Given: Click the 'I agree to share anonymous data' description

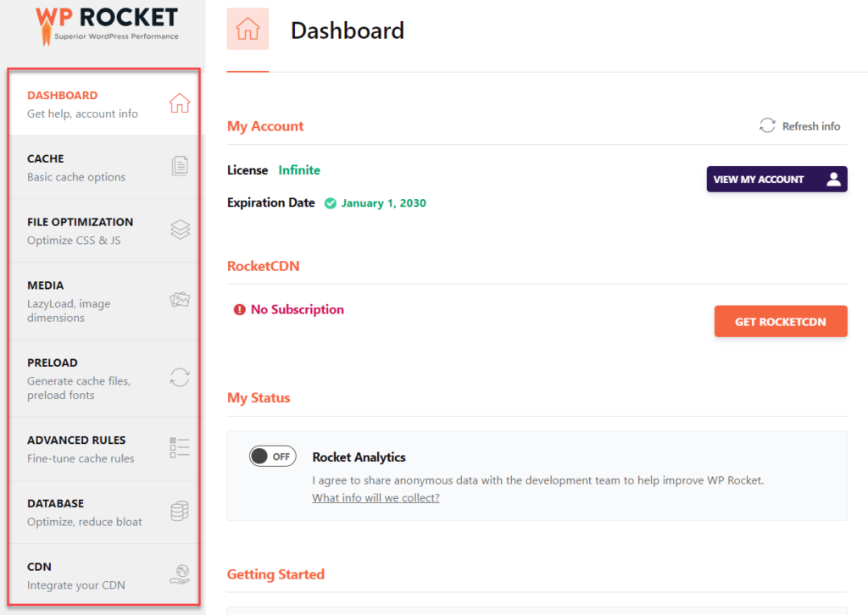Looking at the screenshot, I should pos(538,480).
